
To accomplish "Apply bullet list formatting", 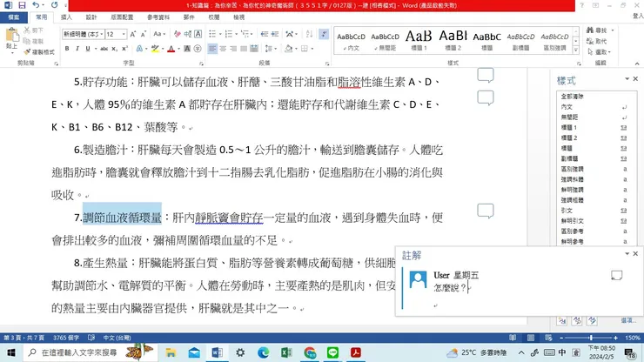I will pos(212,34).
